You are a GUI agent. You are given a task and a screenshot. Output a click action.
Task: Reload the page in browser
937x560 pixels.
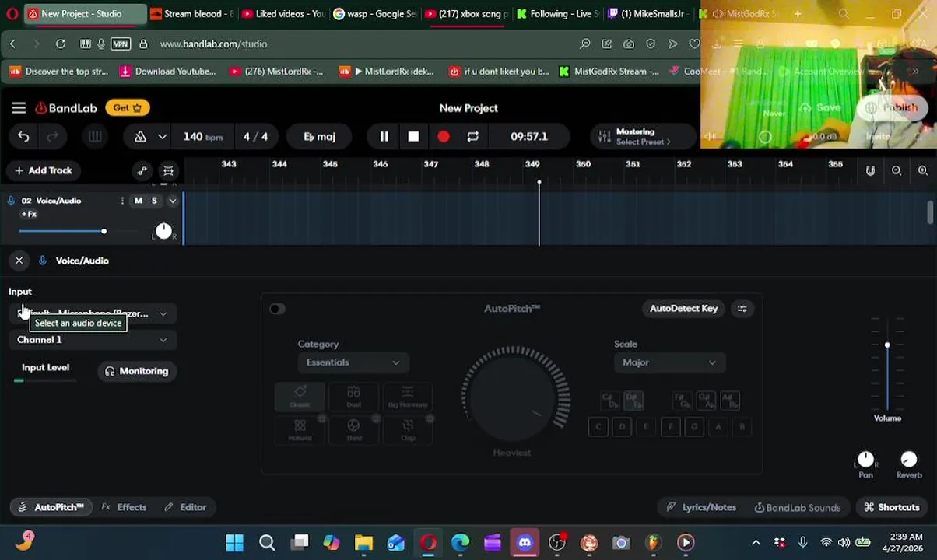61,44
